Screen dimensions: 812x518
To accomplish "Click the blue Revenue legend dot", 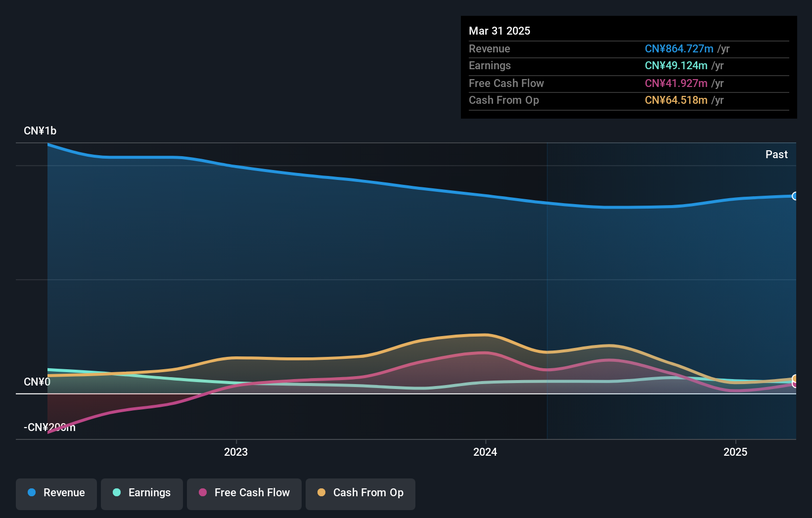I will pos(32,492).
